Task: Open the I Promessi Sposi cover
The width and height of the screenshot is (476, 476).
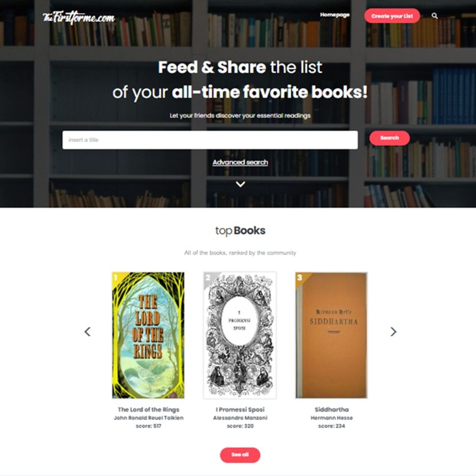Action: pos(240,335)
